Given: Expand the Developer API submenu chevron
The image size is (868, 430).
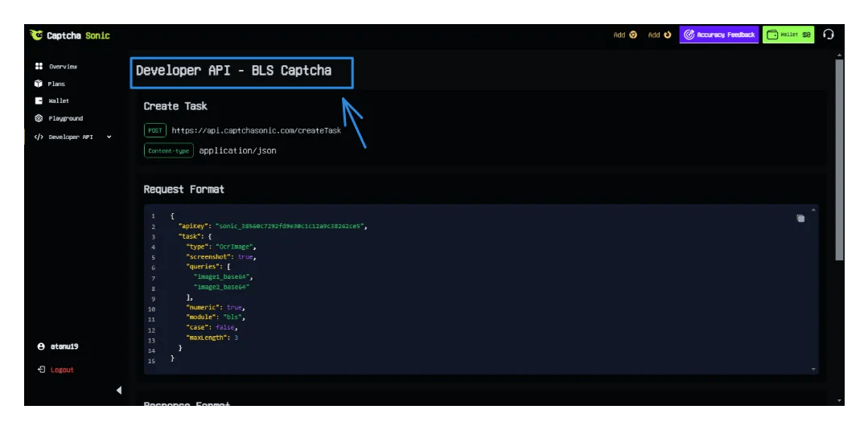Looking at the screenshot, I should click(x=109, y=137).
